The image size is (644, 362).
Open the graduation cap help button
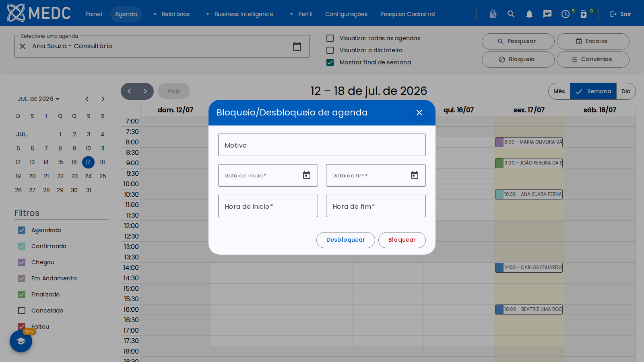[x=21, y=341]
